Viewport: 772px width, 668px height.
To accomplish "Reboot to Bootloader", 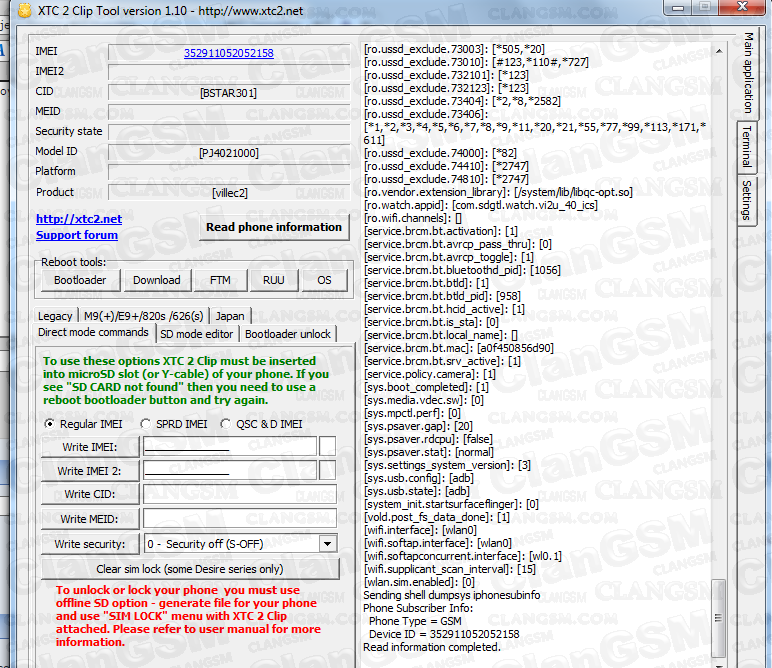I will point(80,280).
